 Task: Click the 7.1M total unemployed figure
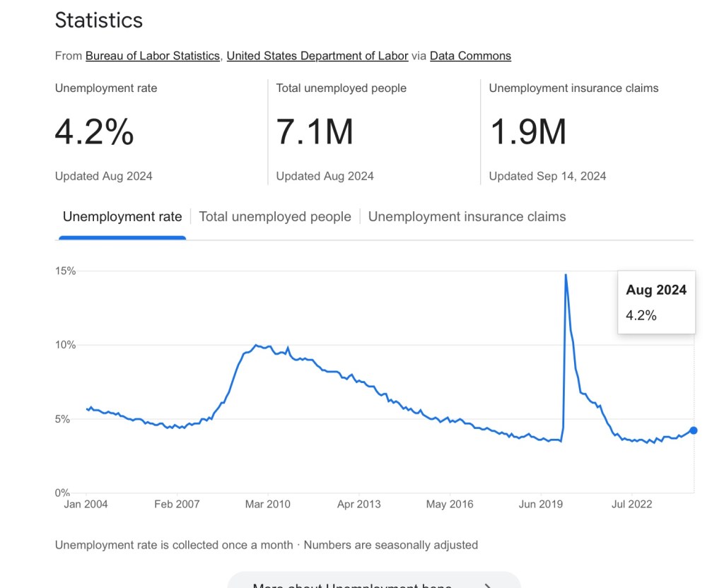(315, 132)
